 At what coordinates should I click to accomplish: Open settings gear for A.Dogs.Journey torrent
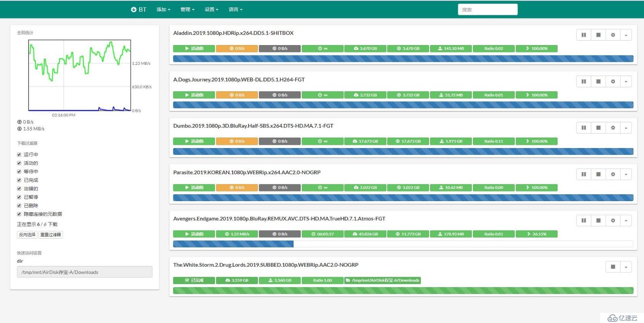[613, 81]
